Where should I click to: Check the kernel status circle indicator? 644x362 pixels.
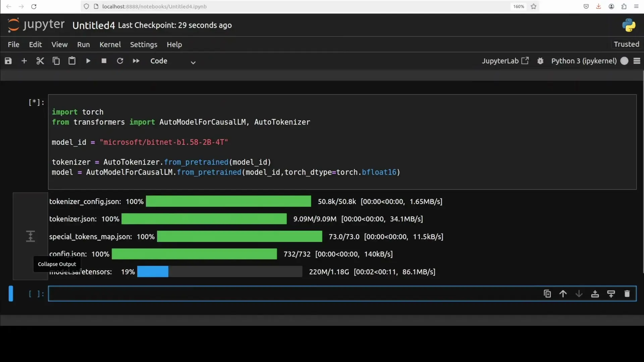click(624, 61)
